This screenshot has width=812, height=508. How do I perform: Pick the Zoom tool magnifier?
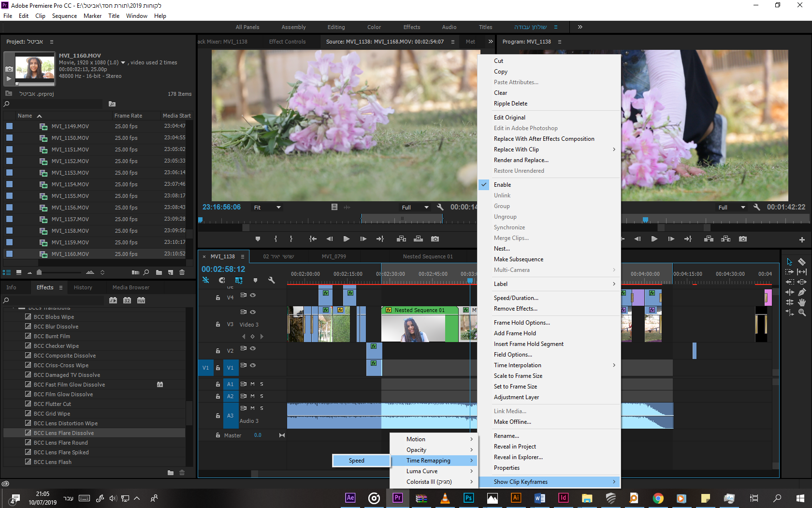[x=801, y=313]
